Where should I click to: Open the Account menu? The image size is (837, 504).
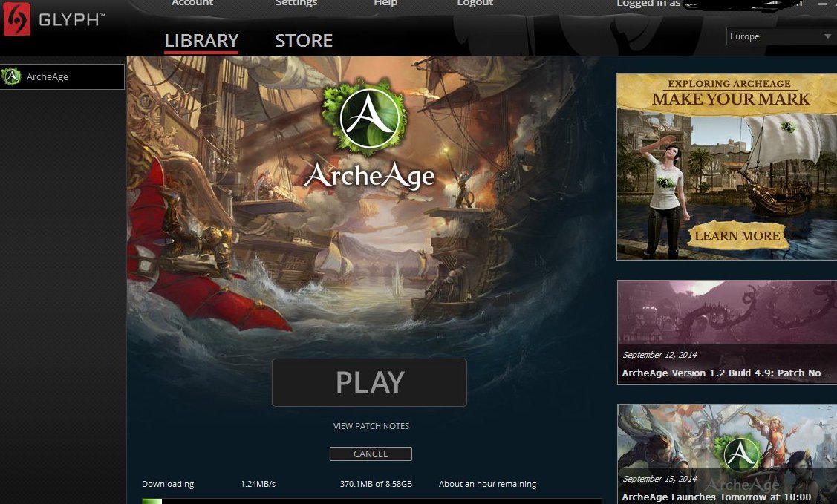[x=192, y=3]
